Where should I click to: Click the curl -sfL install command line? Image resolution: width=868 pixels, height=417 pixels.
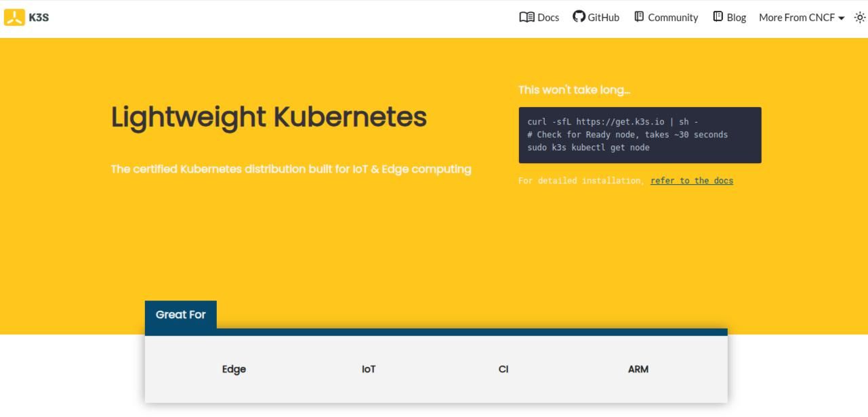(x=613, y=122)
